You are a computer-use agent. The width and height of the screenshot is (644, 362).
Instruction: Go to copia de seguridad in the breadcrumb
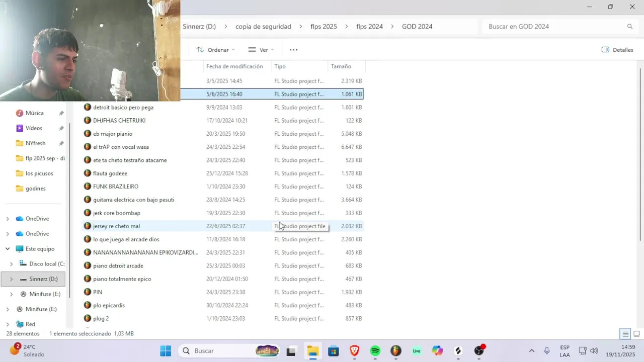[263, 27]
